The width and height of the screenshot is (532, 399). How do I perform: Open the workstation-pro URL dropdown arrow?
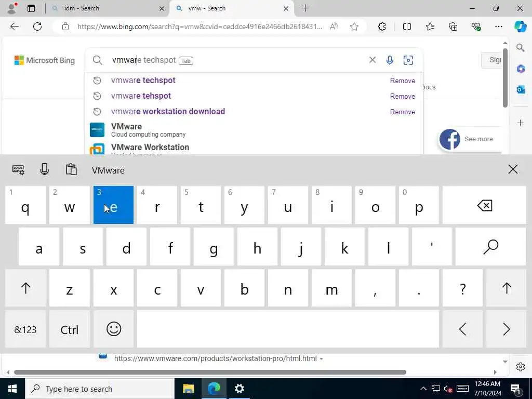tap(321, 359)
